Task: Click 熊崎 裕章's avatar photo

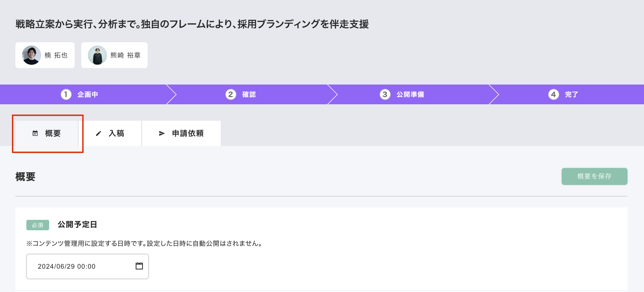Action: (97, 55)
